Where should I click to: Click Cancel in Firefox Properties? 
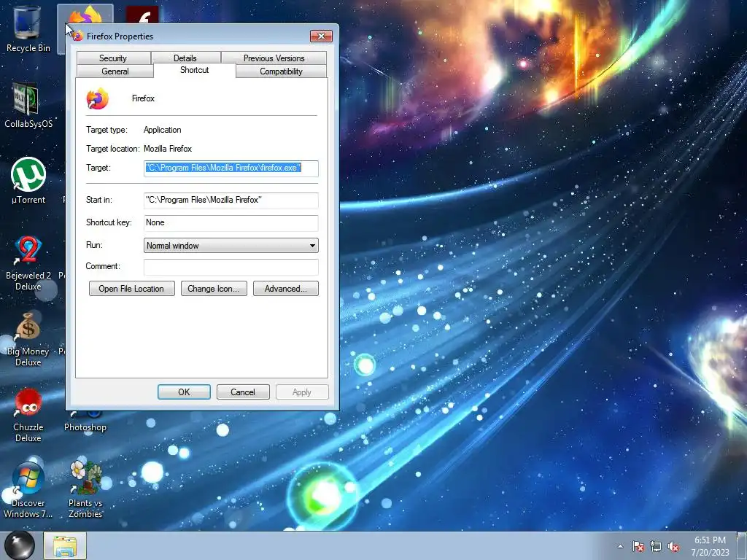click(x=243, y=392)
